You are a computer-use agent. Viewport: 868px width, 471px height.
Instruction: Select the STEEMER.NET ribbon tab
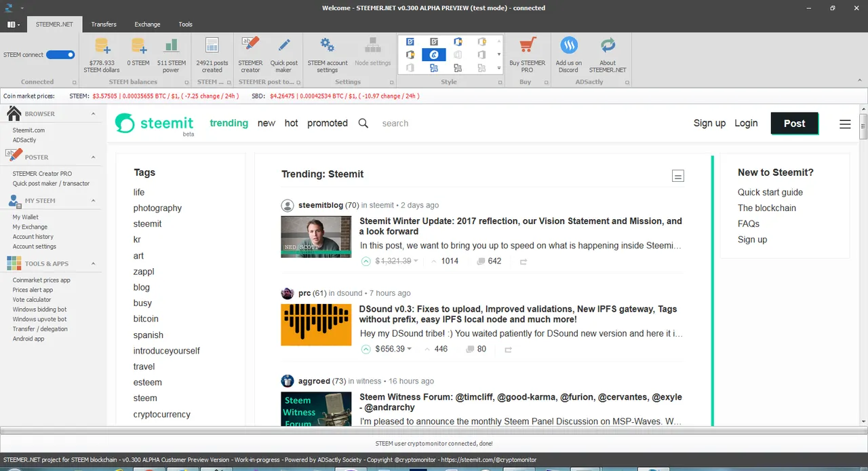coord(54,24)
